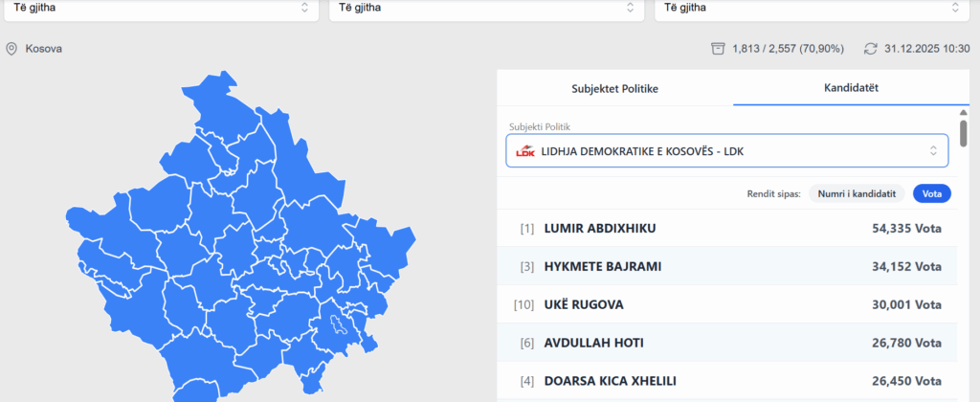The image size is (980, 402).
Task: Click the location pin icon beside Kosova
Action: point(11,48)
